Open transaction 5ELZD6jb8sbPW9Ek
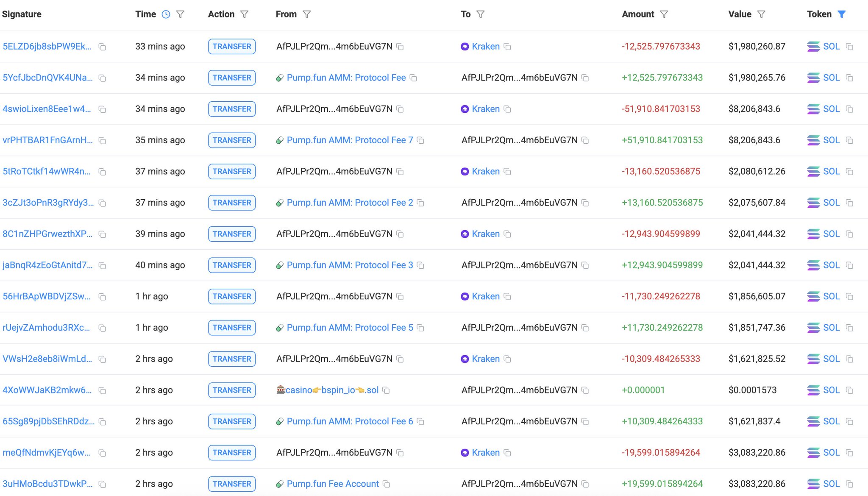Screen dimensions: 868x496 click(47, 47)
